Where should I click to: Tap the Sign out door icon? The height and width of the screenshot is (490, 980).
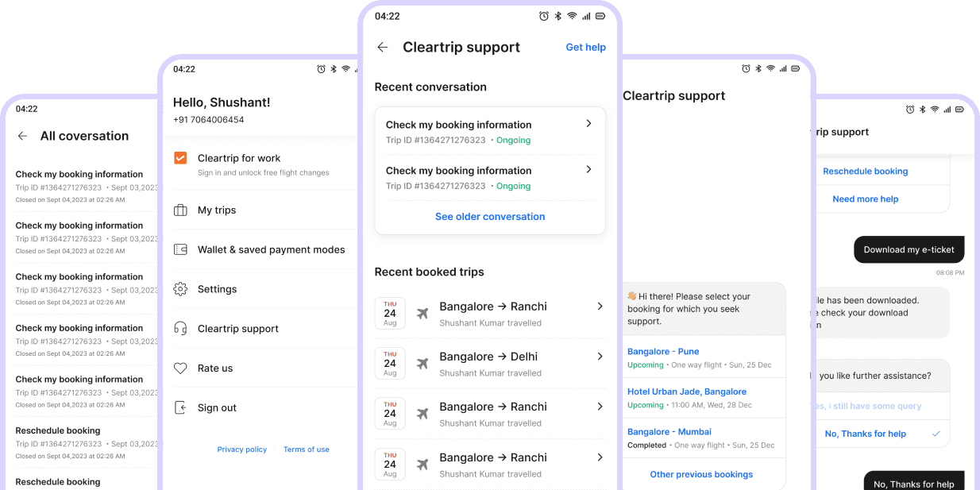[180, 407]
